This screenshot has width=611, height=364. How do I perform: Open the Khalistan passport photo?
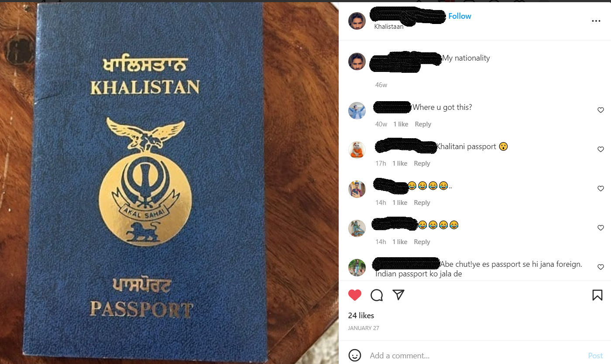[169, 183]
